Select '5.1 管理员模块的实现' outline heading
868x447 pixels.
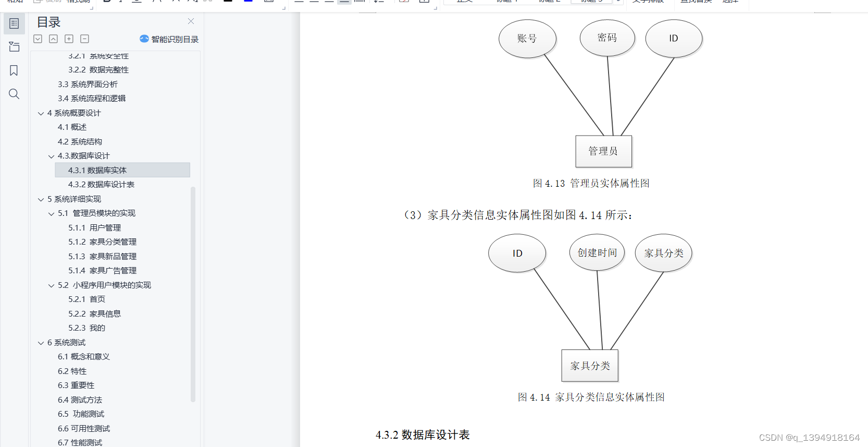96,213
